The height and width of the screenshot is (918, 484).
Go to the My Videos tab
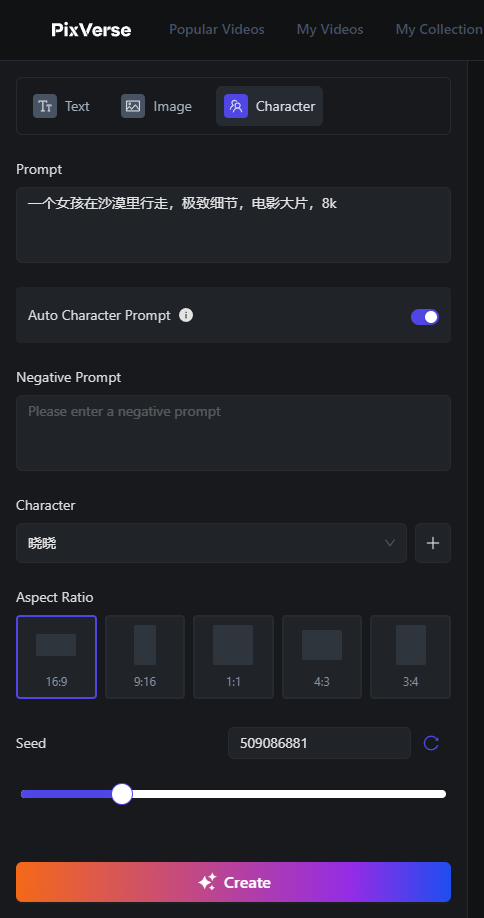330,29
